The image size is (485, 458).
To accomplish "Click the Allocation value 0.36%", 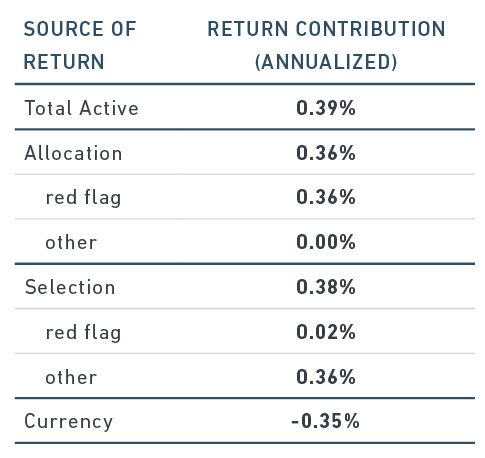I will coord(326,153).
